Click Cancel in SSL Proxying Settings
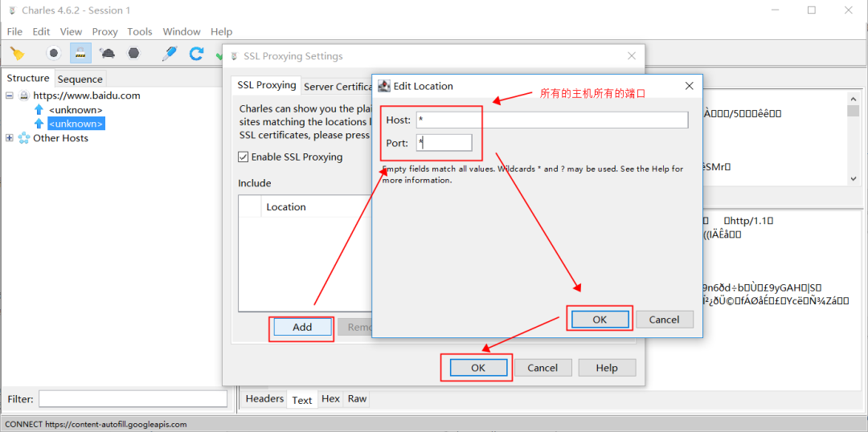868x432 pixels. click(542, 368)
